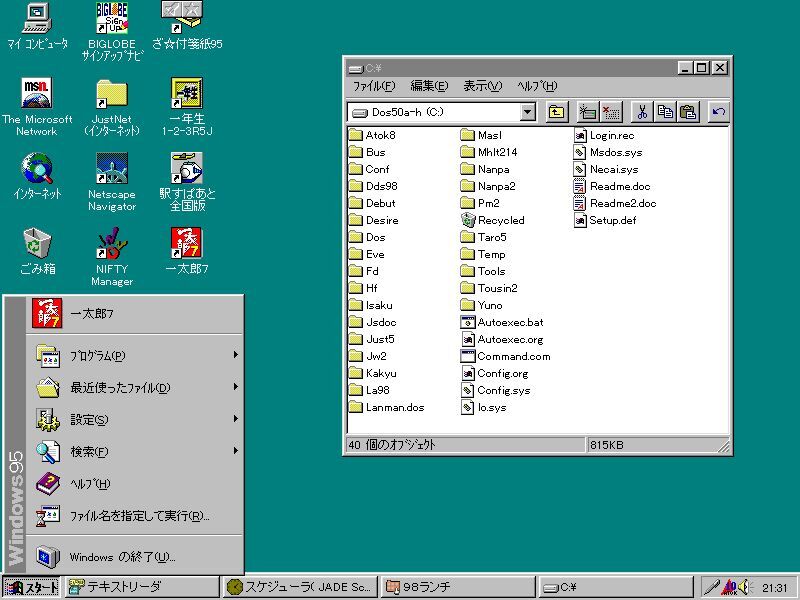Open ヘルプ(H) menu in C:¥ window menubar

click(x=537, y=86)
